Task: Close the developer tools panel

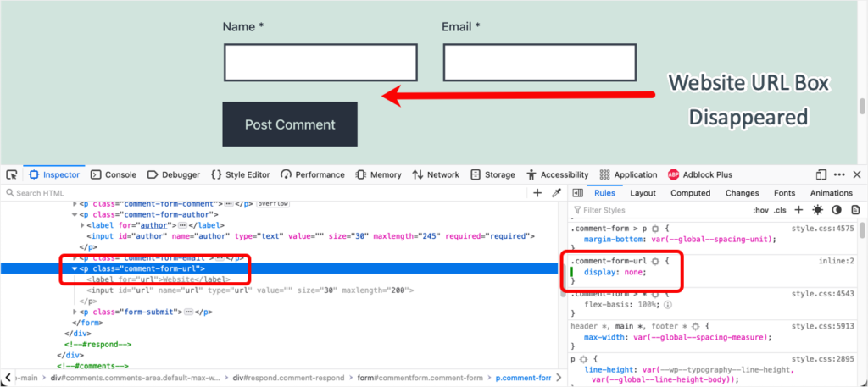Action: 856,174
